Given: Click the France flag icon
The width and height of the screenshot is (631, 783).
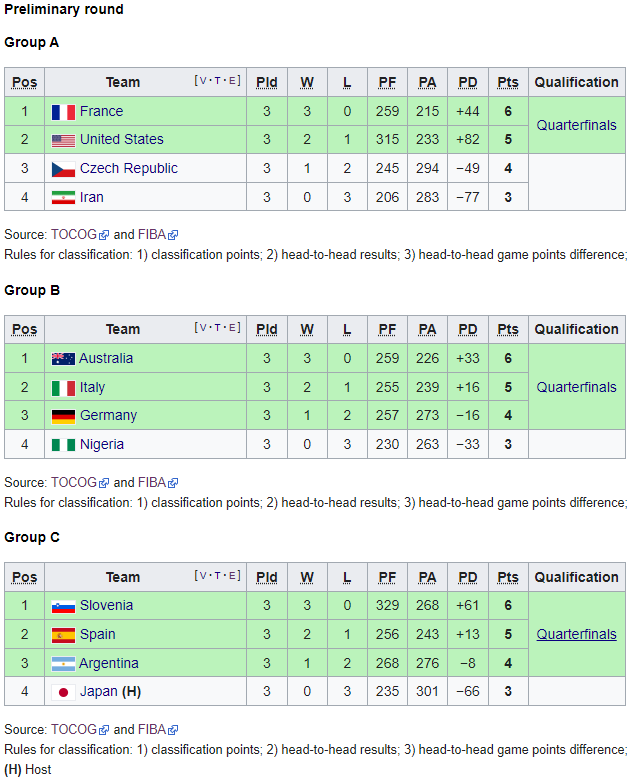Looking at the screenshot, I should (x=63, y=112).
